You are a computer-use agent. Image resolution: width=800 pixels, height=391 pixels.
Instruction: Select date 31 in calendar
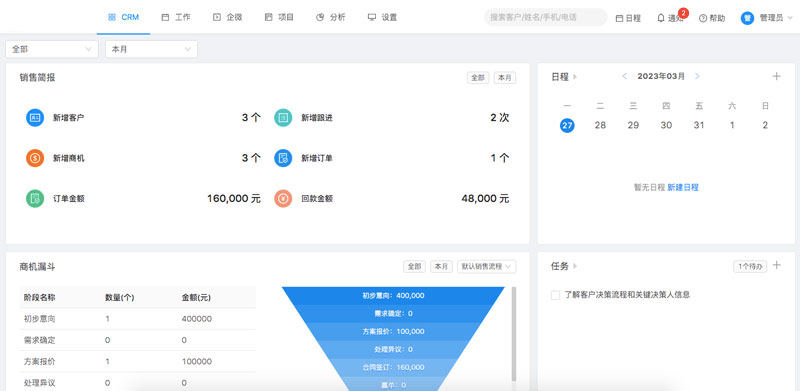699,125
